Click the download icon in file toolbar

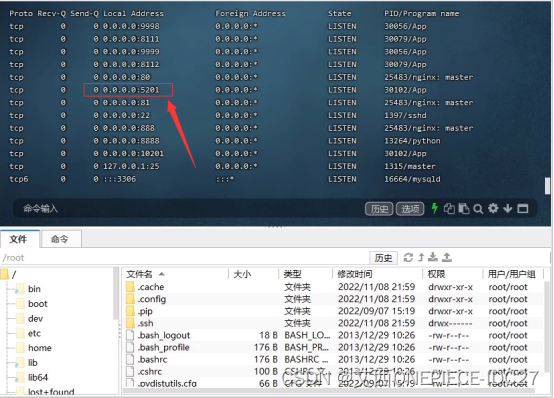pyautogui.click(x=433, y=257)
